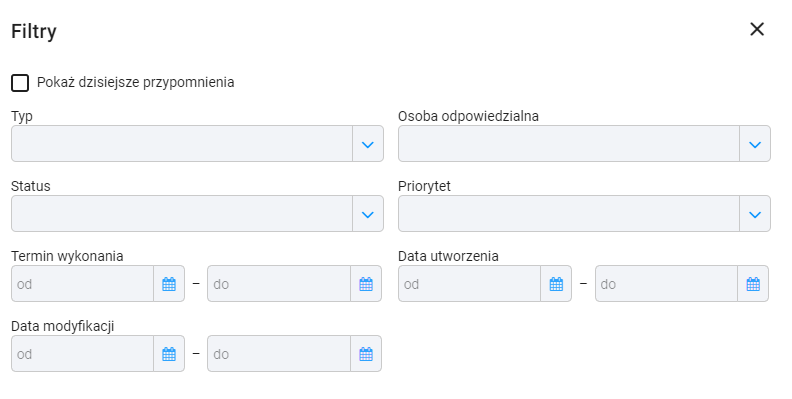Open calendar for Data modyfikacji end date
This screenshot has height=399, width=792.
coord(366,354)
